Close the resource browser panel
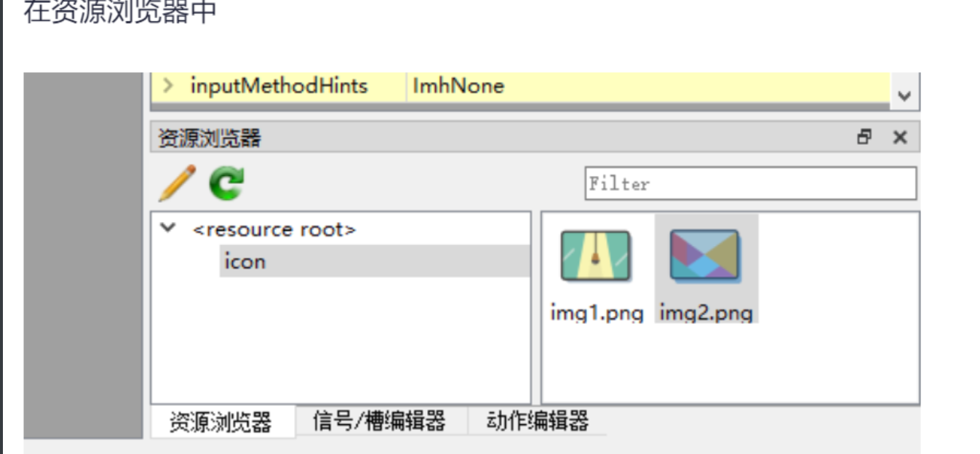The height and width of the screenshot is (454, 980). click(x=900, y=137)
